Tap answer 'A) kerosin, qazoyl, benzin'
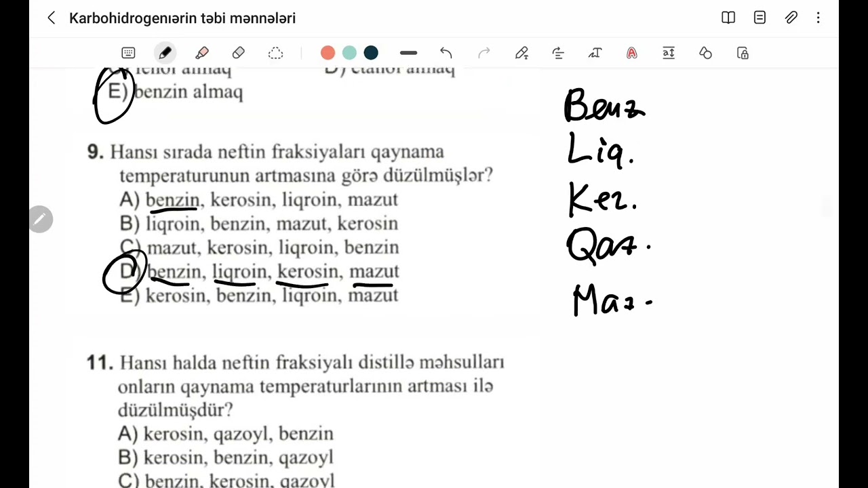 [226, 434]
